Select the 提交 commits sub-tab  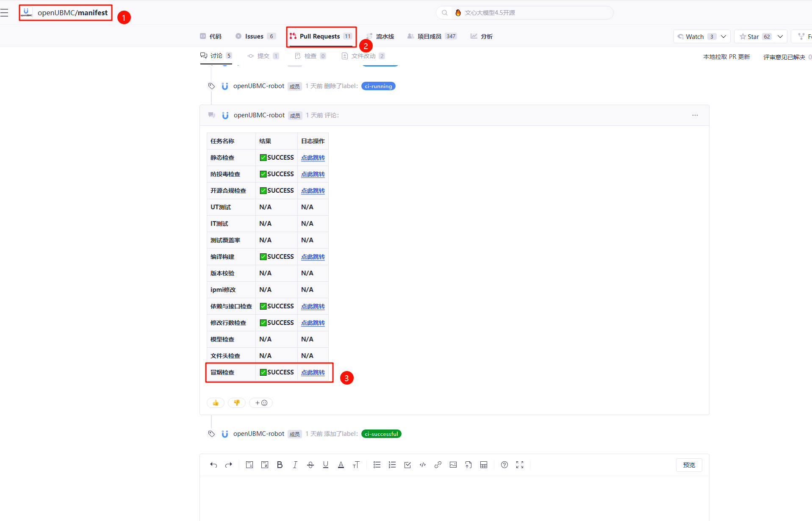coord(263,56)
